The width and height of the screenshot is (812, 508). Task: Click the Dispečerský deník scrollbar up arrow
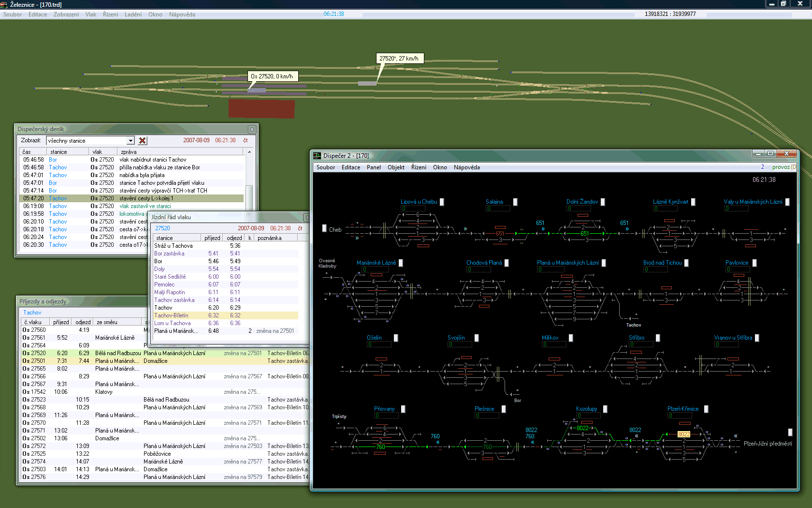pyautogui.click(x=249, y=152)
